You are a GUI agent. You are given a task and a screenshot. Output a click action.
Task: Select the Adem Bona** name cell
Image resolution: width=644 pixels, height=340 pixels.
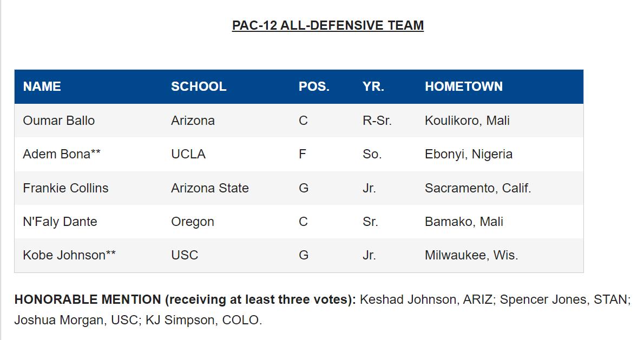tap(62, 154)
